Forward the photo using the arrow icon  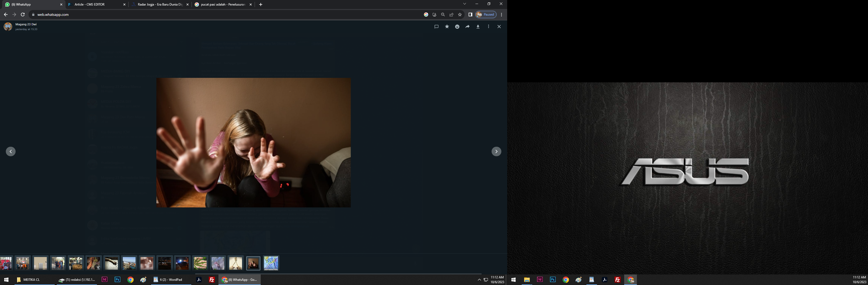pyautogui.click(x=467, y=27)
